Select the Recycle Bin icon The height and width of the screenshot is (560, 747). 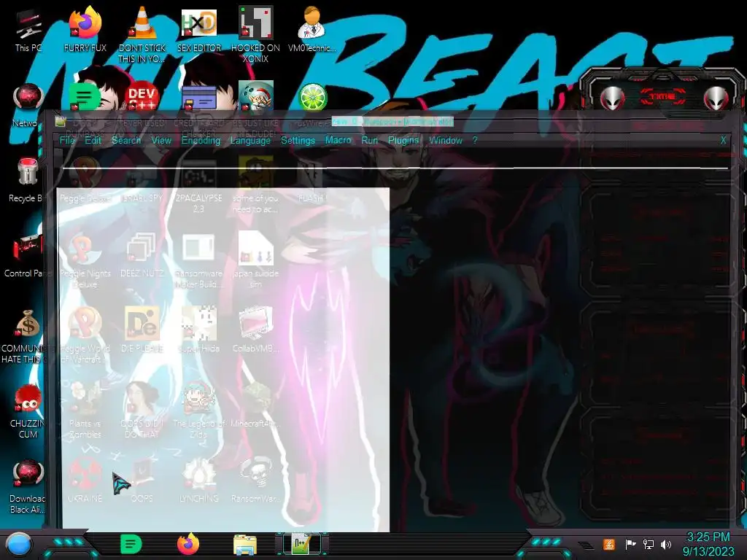pos(27,180)
